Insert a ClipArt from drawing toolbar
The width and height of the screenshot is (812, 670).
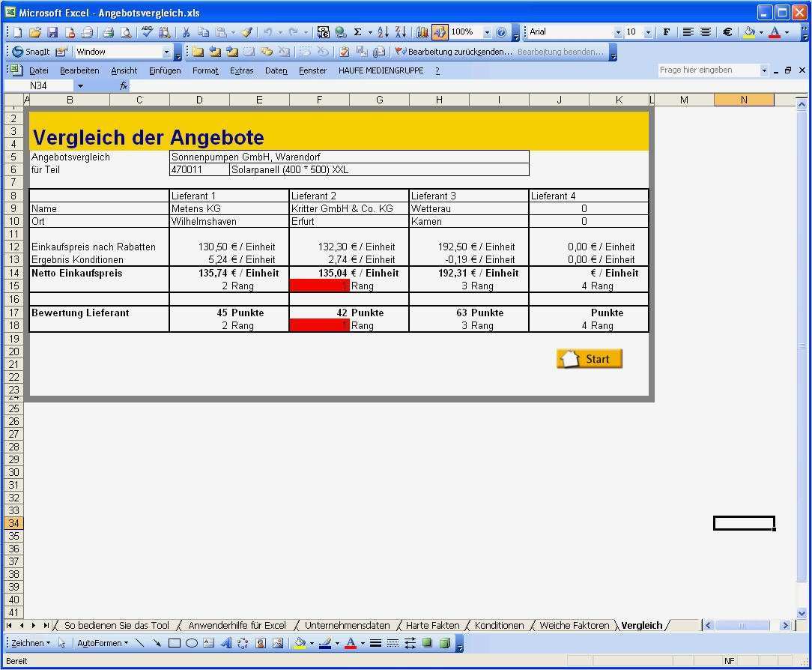point(261,643)
